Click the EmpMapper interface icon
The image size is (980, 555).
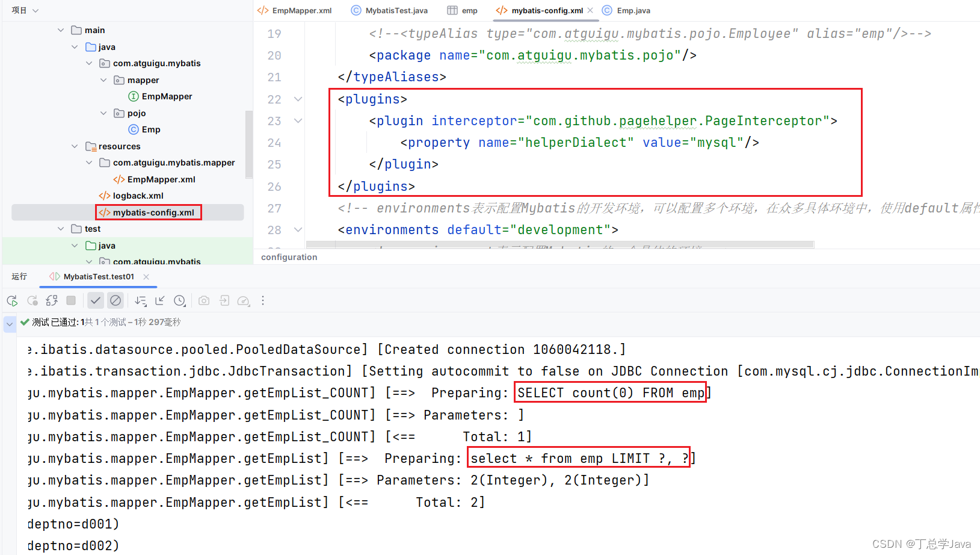(x=134, y=96)
